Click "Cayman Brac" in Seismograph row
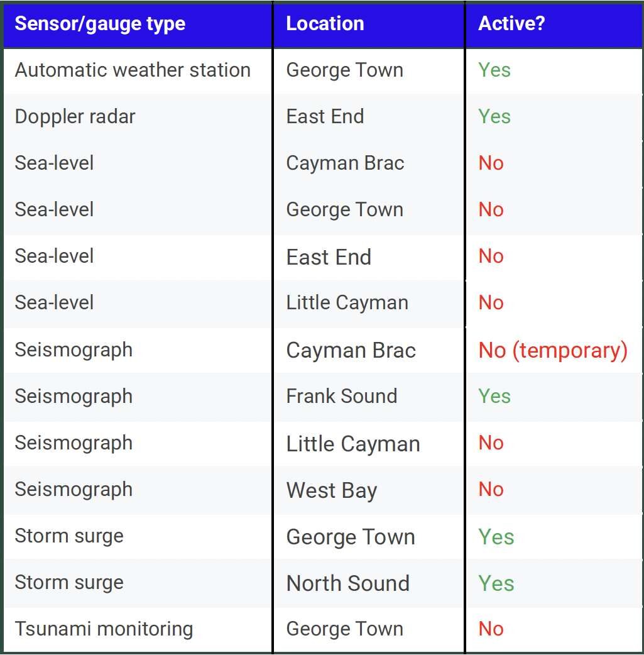 (x=351, y=350)
